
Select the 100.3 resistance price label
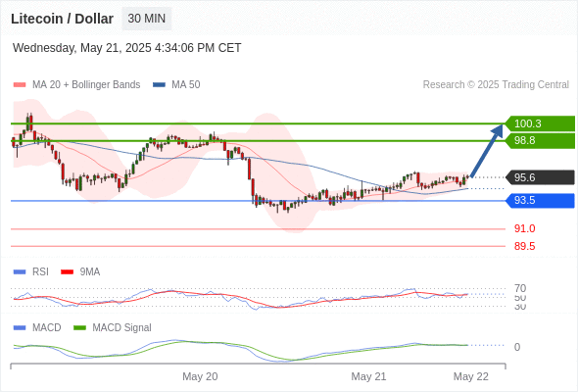[540, 123]
